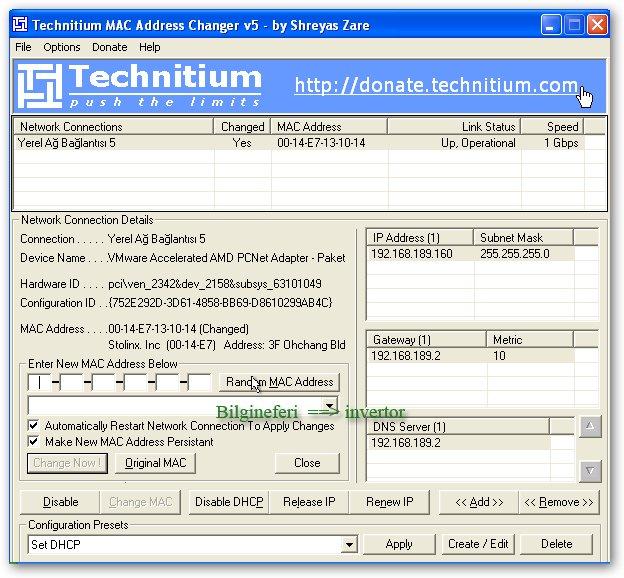Image resolution: width=624 pixels, height=578 pixels.
Task: Click the Create / Edit preset button
Action: (x=478, y=544)
